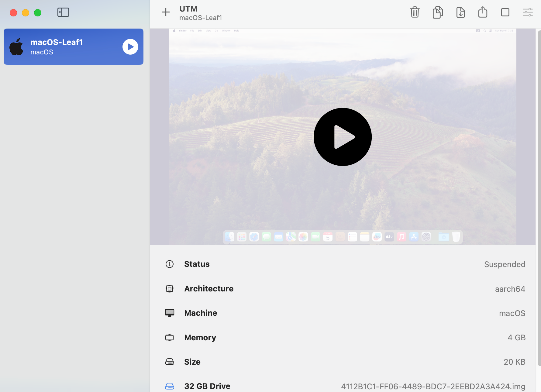
Task: Click the disk icon beside Size
Action: 170,362
